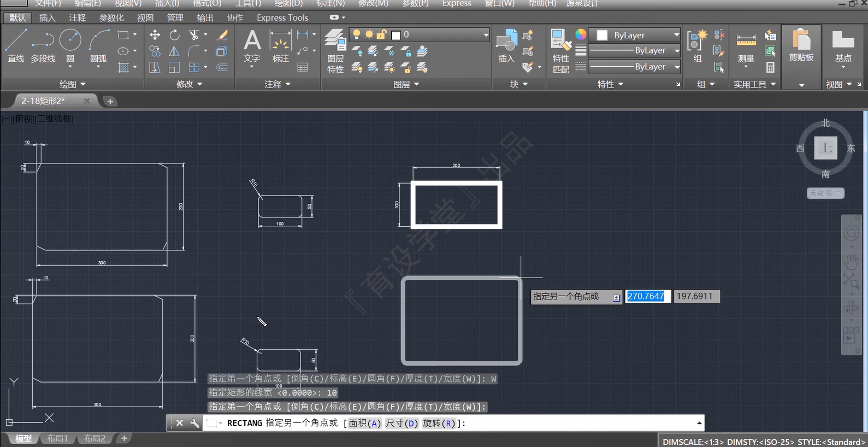Select the 直线 line tool
The height and width of the screenshot is (447, 868).
16,45
